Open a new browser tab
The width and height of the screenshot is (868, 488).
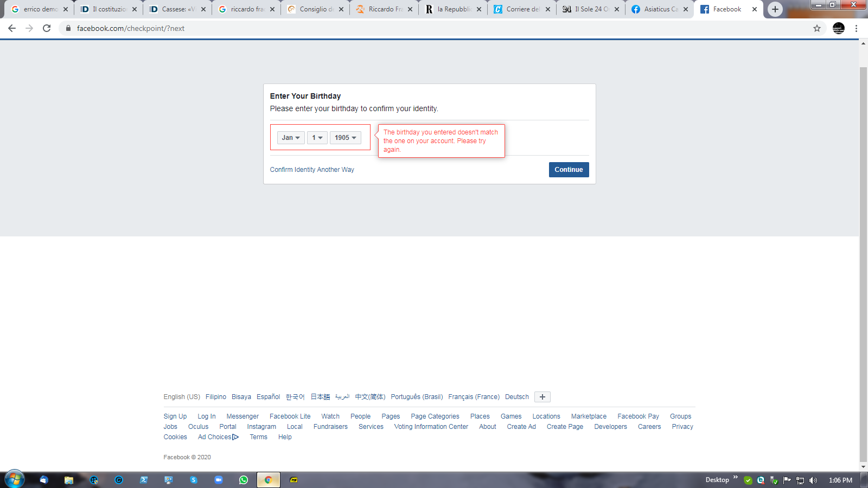pos(775,9)
